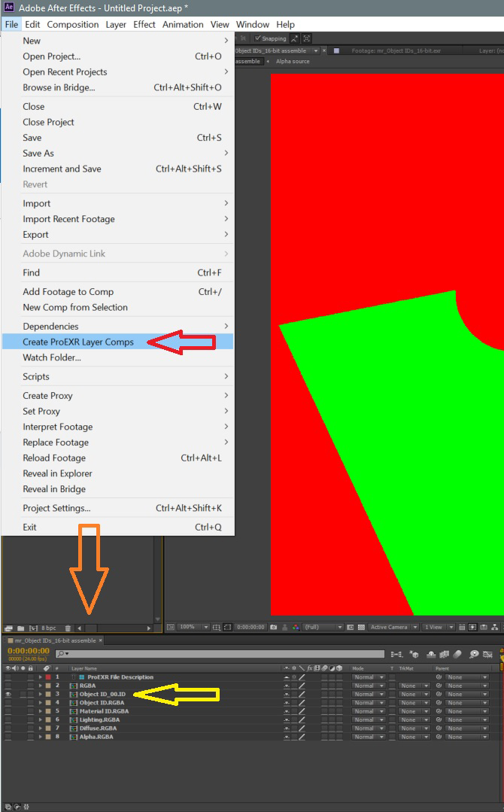
Task: Click the trash delete icon in Project panel
Action: [68, 628]
